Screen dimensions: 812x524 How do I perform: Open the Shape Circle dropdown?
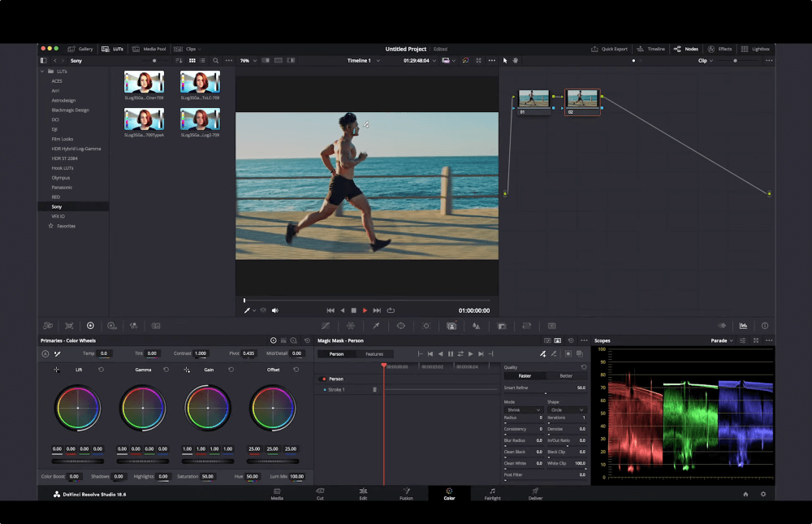coord(567,410)
